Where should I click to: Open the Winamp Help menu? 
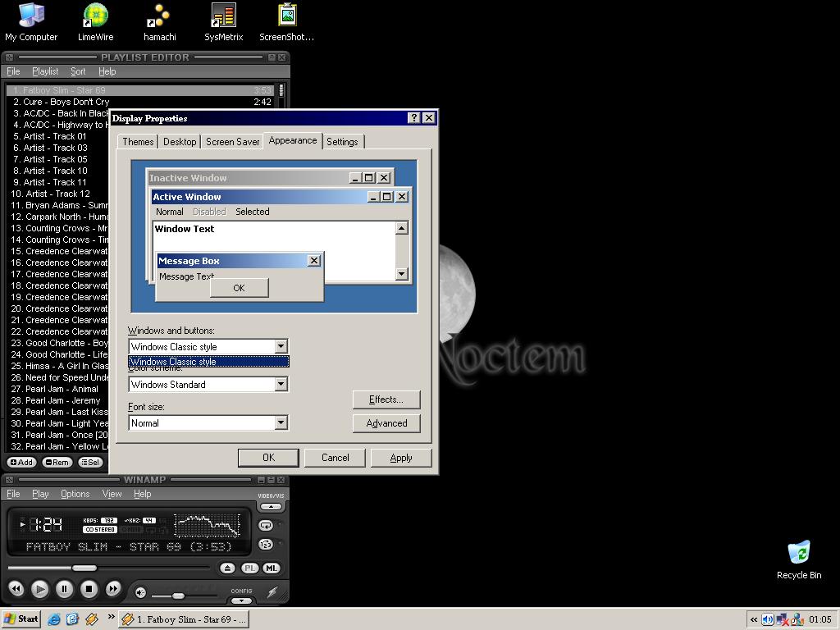142,494
